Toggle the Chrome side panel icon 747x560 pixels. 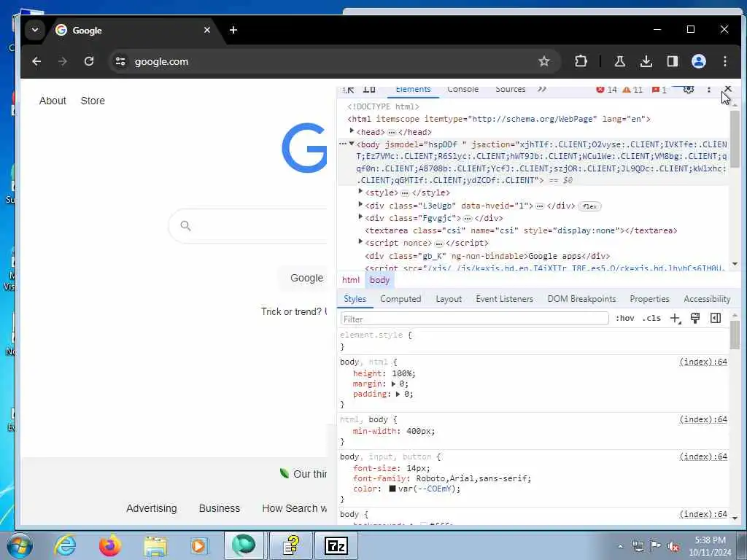tap(672, 61)
